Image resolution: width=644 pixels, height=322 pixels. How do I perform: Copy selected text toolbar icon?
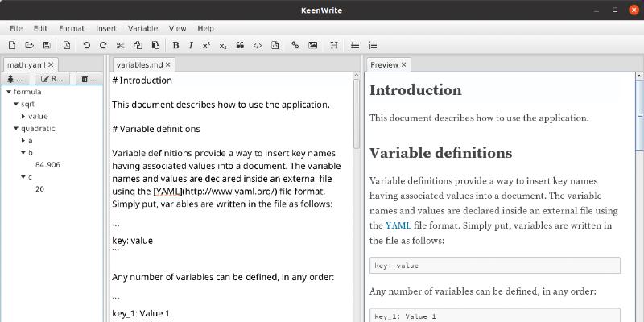point(138,45)
